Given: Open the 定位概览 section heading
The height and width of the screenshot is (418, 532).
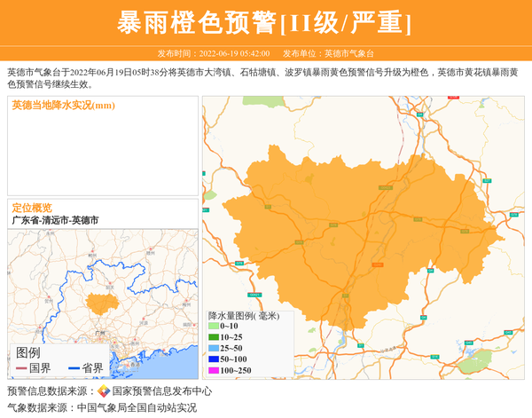Looking at the screenshot, I should pos(32,208).
